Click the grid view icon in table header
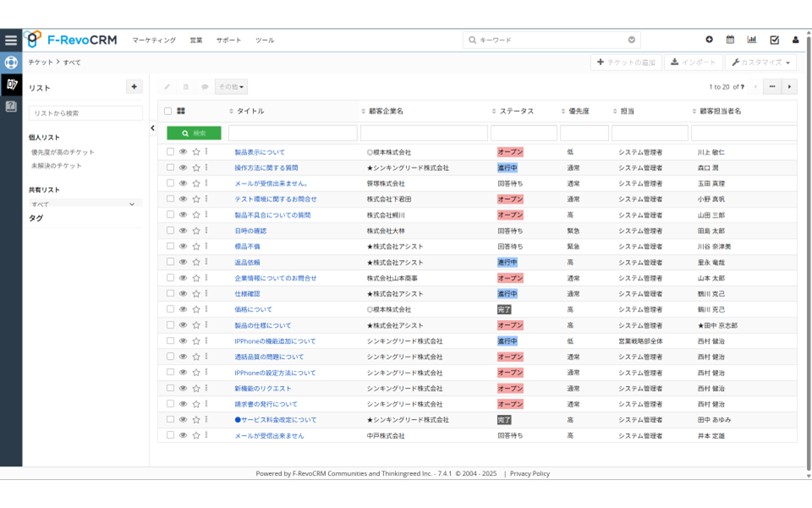The height and width of the screenshot is (508, 812). coord(181,111)
